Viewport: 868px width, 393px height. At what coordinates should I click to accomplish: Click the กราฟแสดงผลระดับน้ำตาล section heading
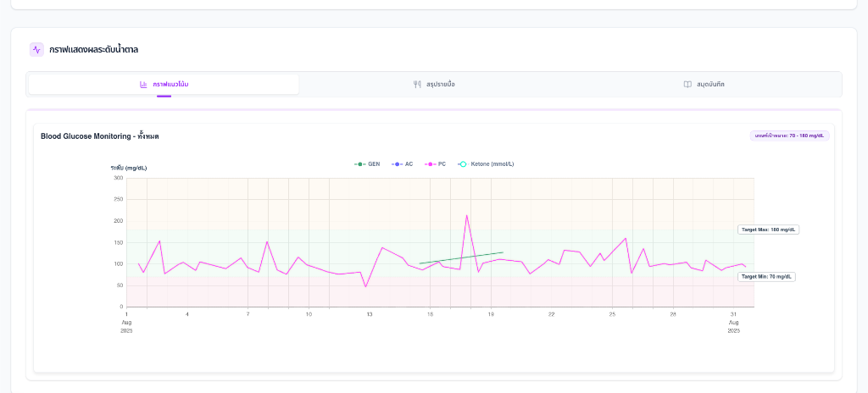tap(93, 49)
